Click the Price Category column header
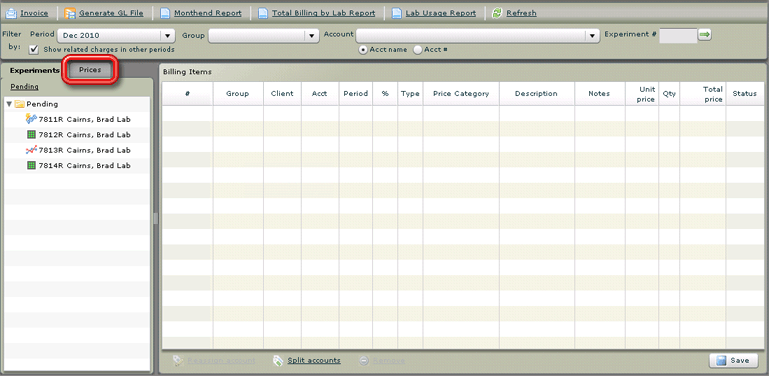 461,94
